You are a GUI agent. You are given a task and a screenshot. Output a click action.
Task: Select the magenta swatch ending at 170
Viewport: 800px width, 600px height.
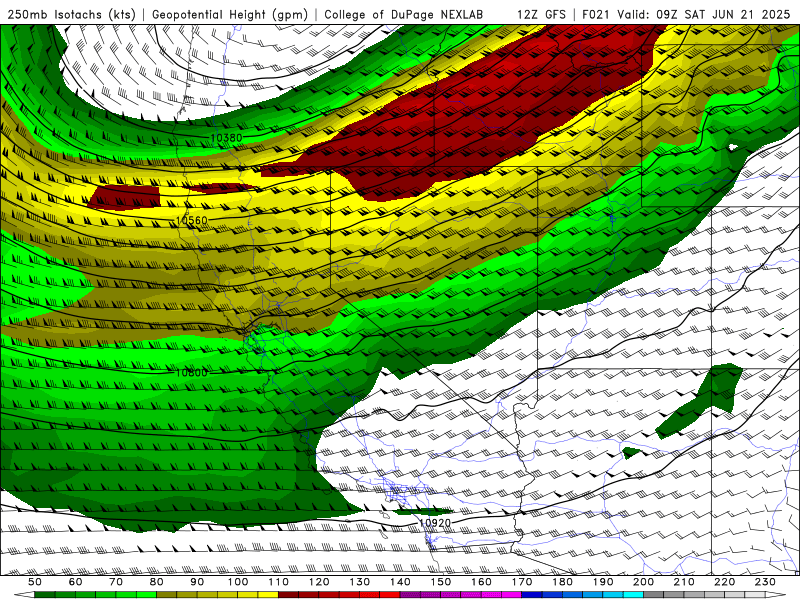pos(511,594)
